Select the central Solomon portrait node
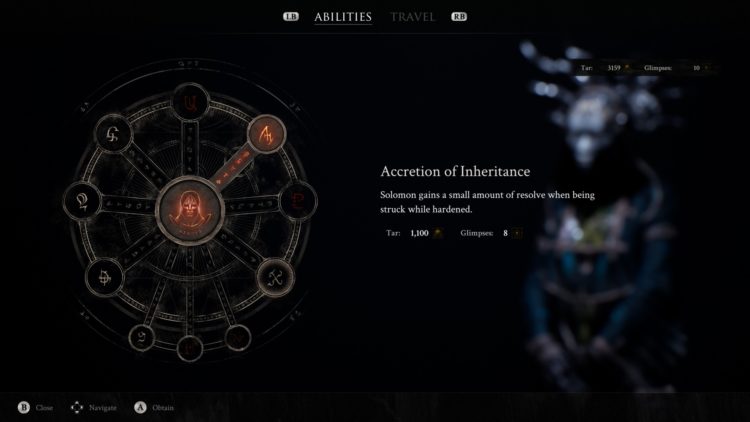 click(x=190, y=210)
